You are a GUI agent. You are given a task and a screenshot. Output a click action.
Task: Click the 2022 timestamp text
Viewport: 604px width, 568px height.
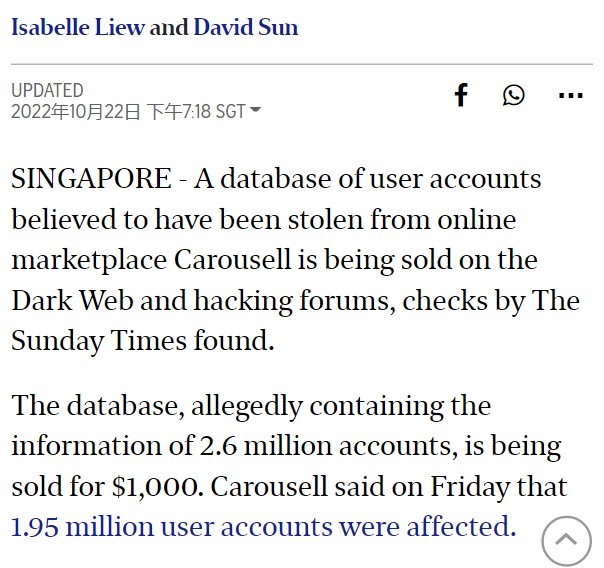point(127,111)
